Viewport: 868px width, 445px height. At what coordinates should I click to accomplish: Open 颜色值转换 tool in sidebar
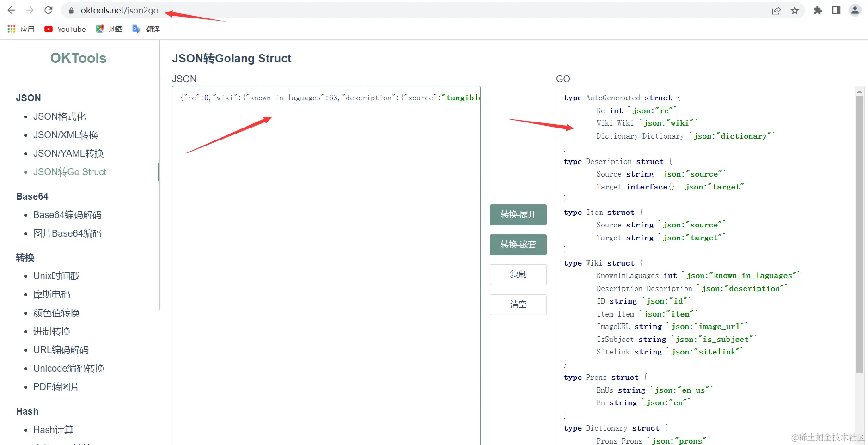pos(56,313)
